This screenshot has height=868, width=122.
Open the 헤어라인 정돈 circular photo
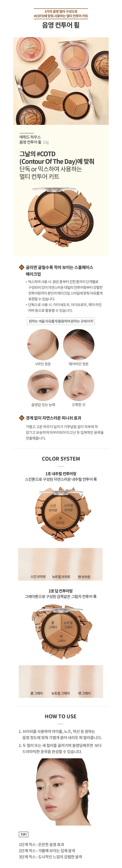pos(79,344)
